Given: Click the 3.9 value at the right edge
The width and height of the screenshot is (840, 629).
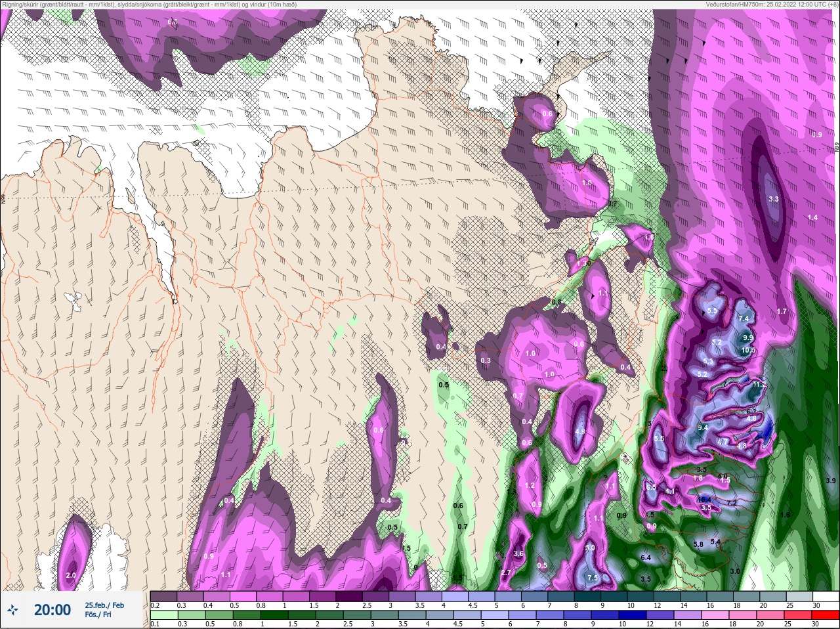Looking at the screenshot, I should click(x=831, y=481).
